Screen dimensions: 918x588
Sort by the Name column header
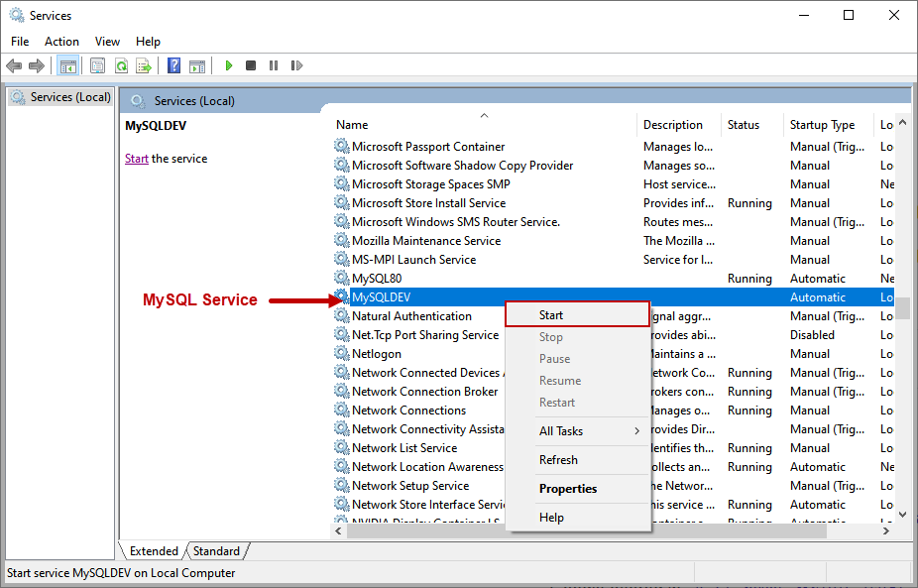click(484, 125)
